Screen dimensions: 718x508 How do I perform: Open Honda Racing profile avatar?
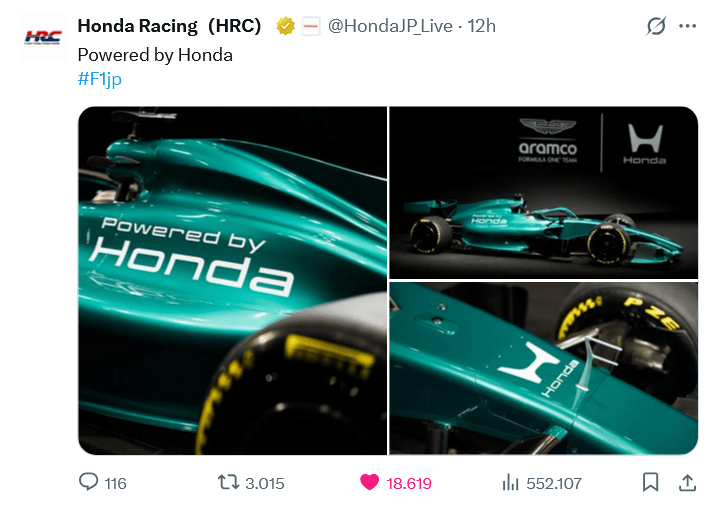tap(42, 37)
